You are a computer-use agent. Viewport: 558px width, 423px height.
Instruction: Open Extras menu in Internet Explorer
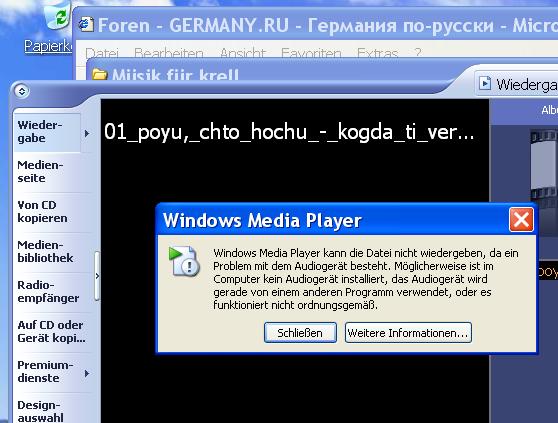pos(377,53)
